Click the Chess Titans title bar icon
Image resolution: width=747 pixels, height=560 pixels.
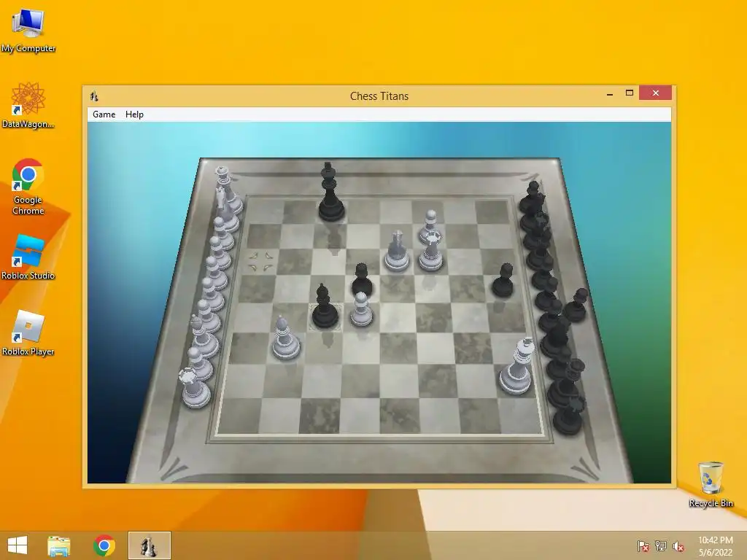tap(94, 96)
